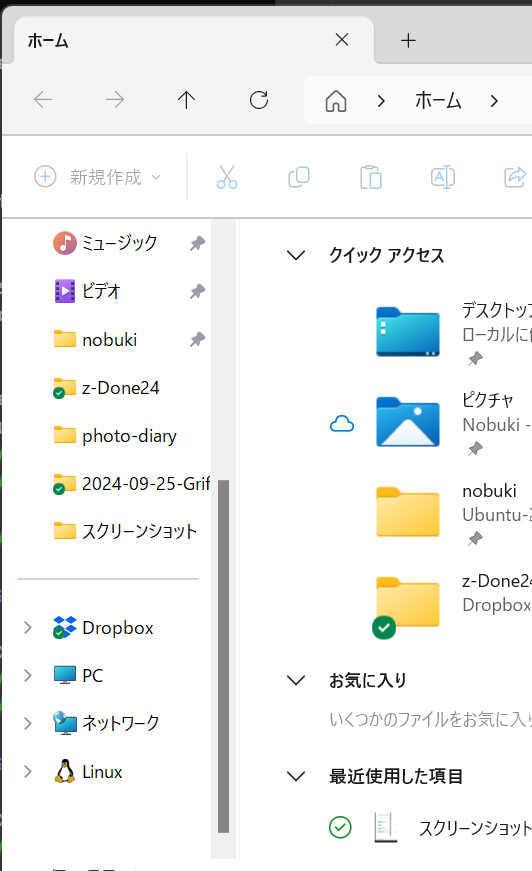Open the new tab plus button

click(x=408, y=41)
